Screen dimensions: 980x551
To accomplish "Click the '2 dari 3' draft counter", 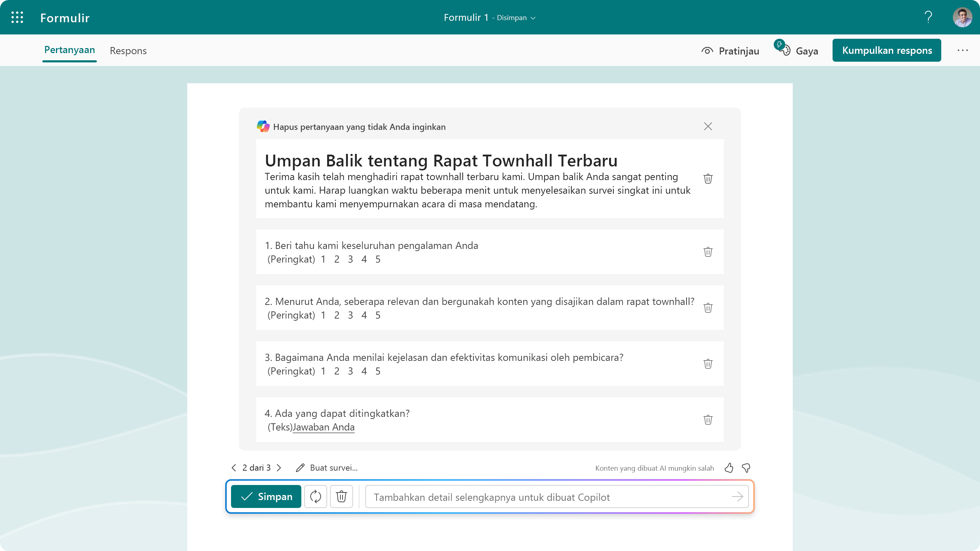I will (x=256, y=468).
